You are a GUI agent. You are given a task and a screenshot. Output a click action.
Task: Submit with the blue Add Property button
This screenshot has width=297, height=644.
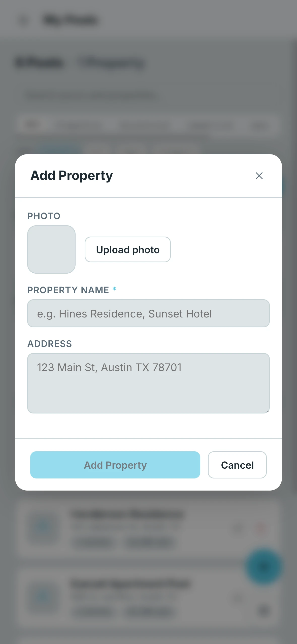pyautogui.click(x=115, y=465)
